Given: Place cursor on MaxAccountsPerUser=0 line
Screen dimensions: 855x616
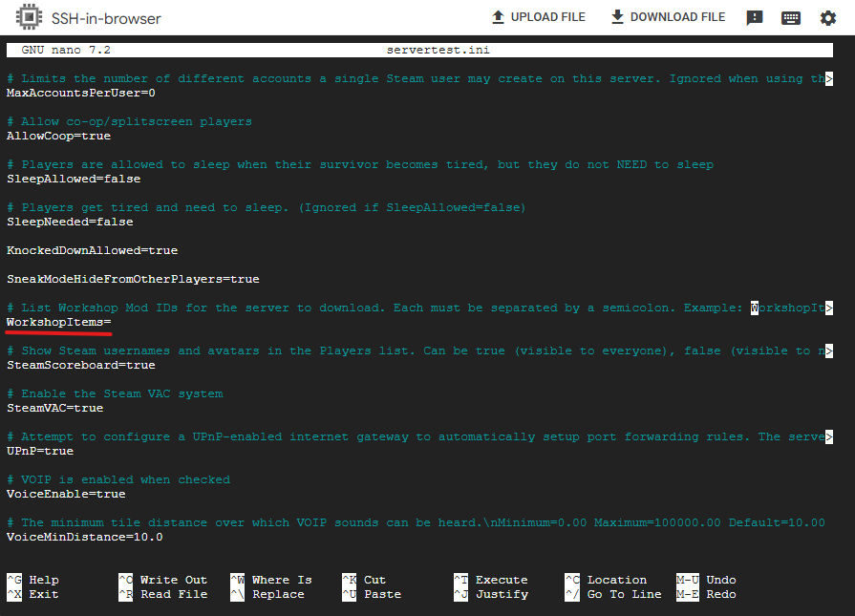Looking at the screenshot, I should (80, 94).
